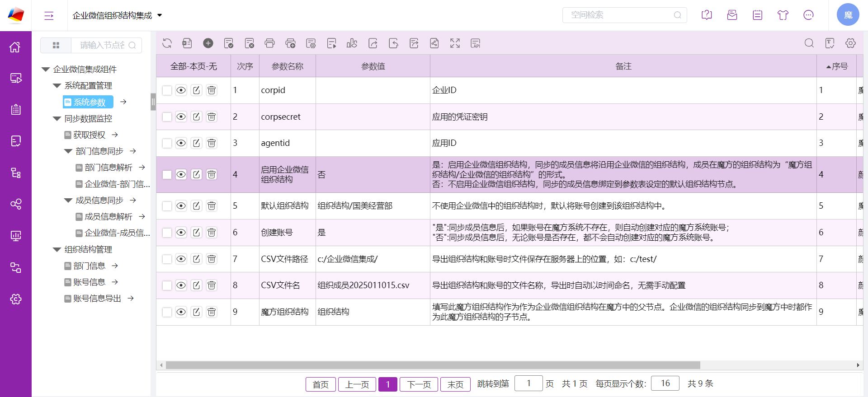Edit the corpsecret row via pencil icon
Screen dimensions: 868x397
pos(196,117)
